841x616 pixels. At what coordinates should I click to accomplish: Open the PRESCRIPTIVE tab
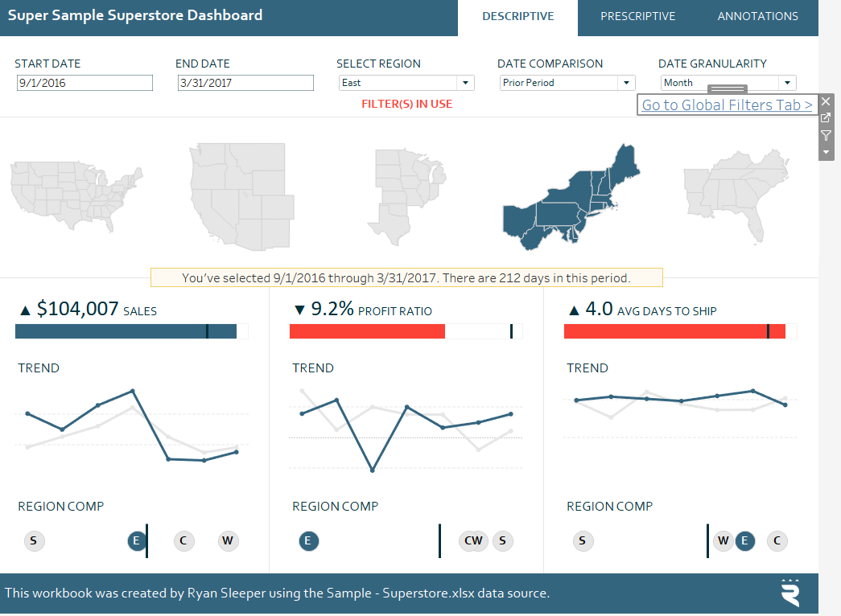coord(637,17)
